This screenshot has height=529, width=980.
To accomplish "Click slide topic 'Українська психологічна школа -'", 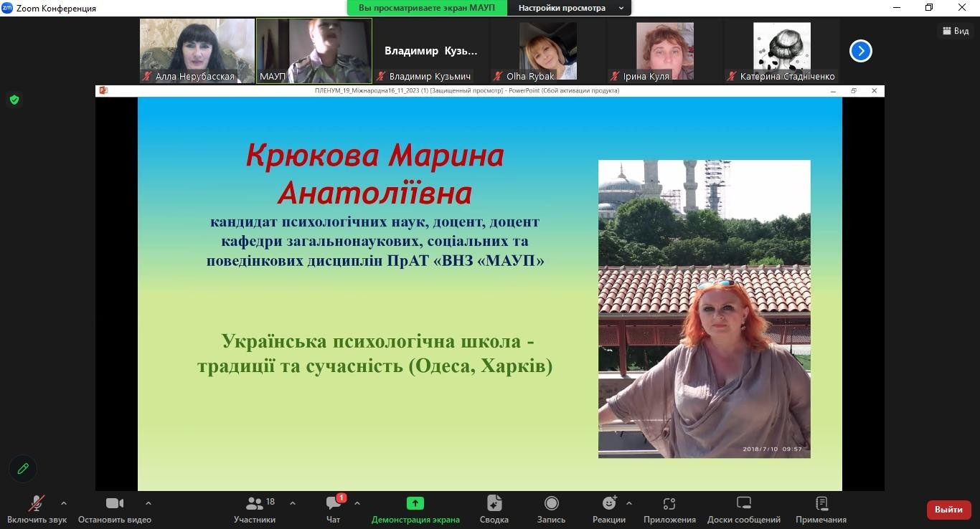I will tap(378, 340).
